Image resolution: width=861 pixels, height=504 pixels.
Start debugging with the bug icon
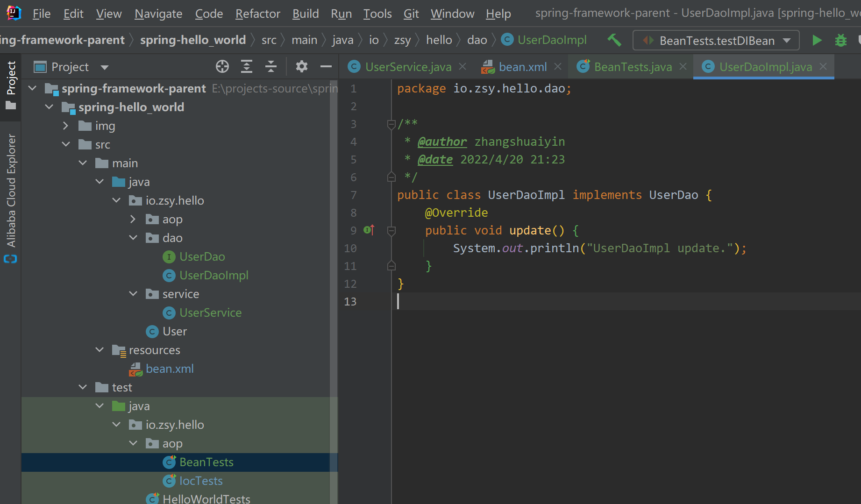841,40
